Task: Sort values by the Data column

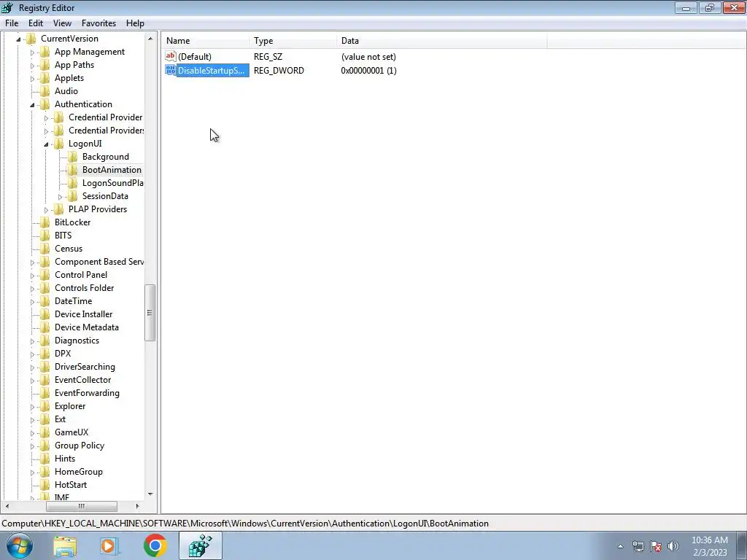Action: [441, 41]
